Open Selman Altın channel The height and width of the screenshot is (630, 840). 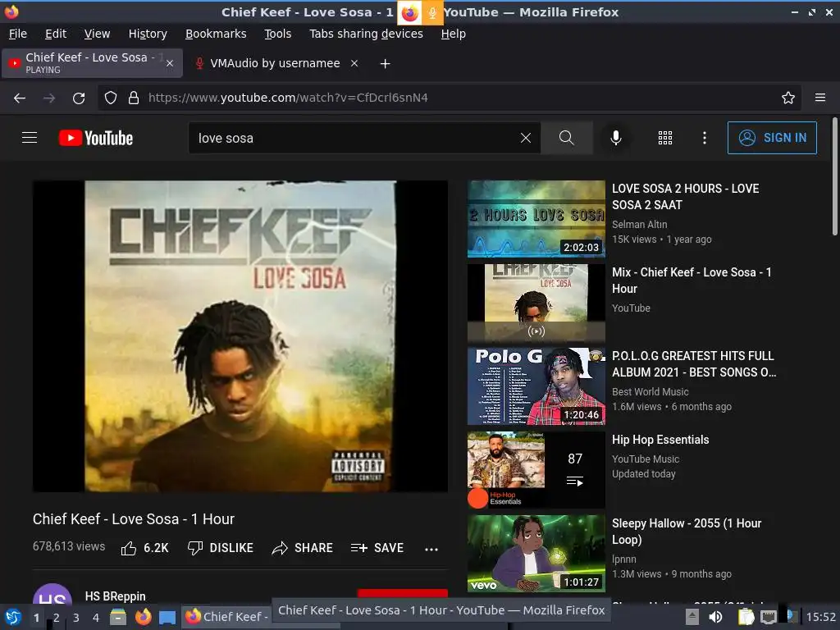pyautogui.click(x=639, y=225)
